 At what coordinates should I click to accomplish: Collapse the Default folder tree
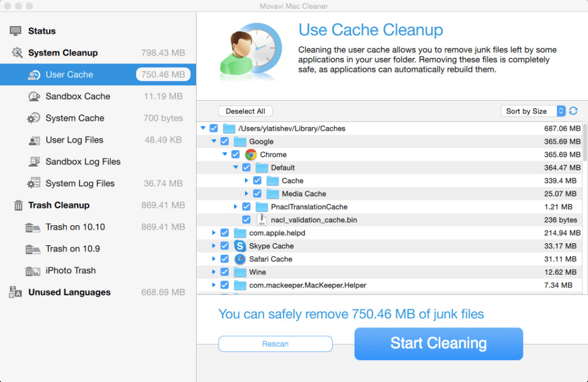[x=236, y=168]
